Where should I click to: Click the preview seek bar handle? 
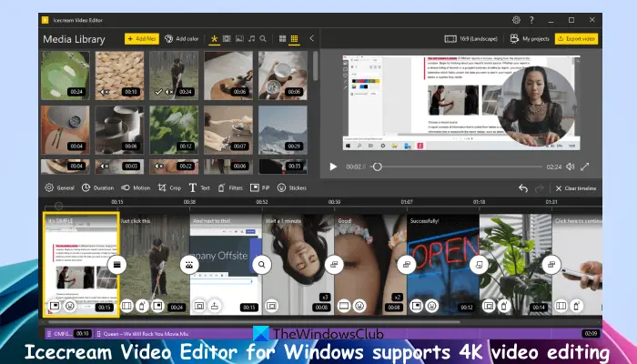coord(378,167)
